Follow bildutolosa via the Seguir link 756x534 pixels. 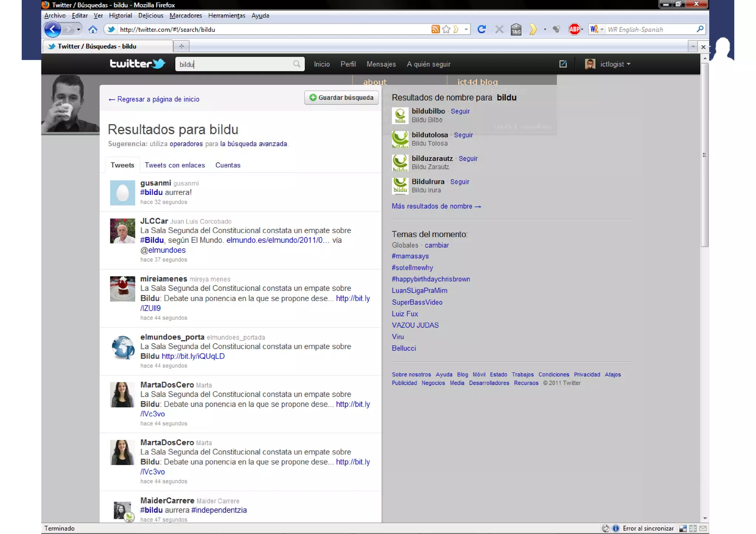tap(463, 135)
